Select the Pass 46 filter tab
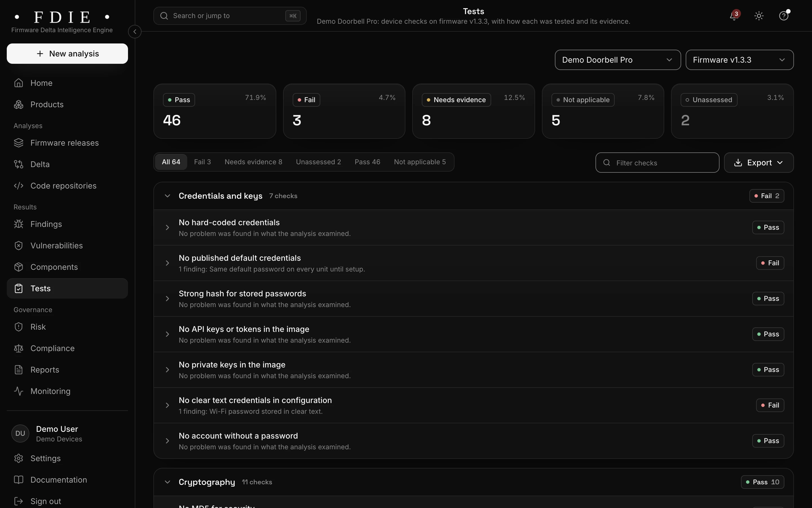 click(367, 162)
